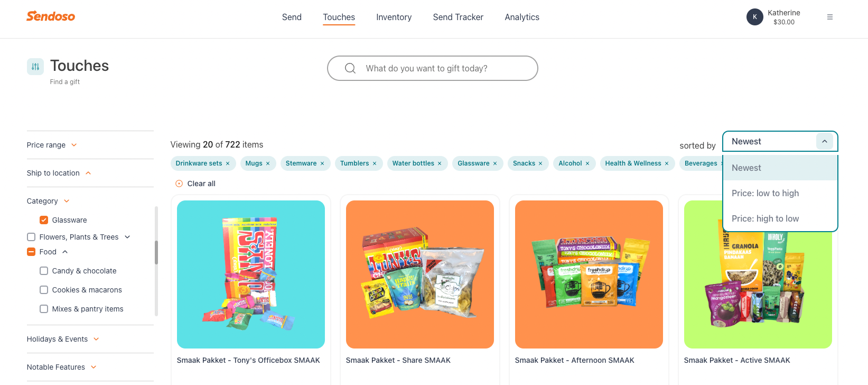Enable the Cookies & macarons checkbox
Viewport: 868px width, 385px height.
click(44, 290)
